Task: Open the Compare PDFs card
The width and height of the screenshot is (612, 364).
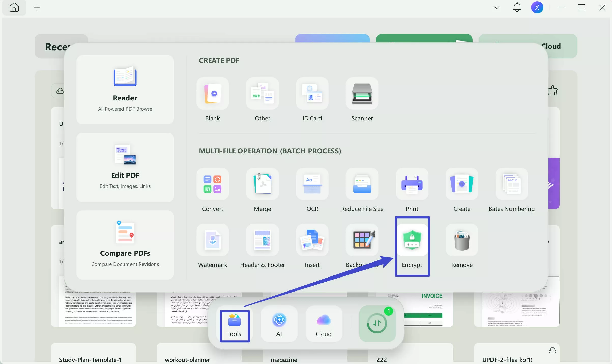Action: point(125,245)
